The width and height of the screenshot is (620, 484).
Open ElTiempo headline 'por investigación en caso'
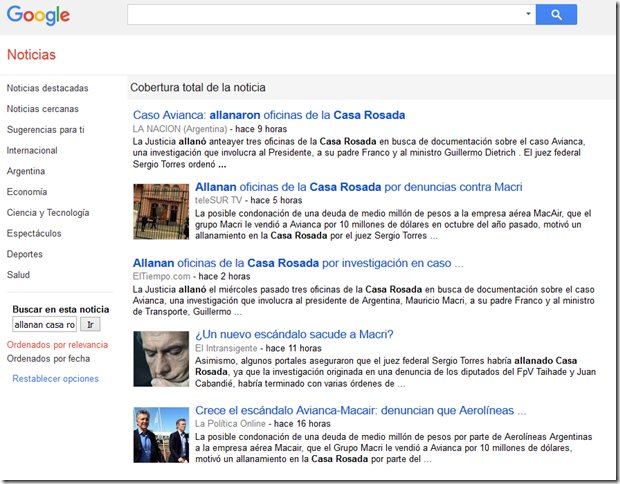(x=298, y=263)
